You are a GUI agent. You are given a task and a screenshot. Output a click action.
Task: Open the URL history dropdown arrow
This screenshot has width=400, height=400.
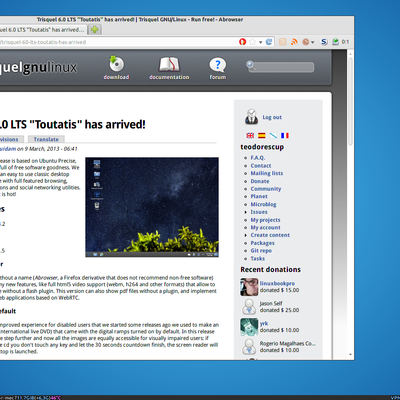point(260,42)
